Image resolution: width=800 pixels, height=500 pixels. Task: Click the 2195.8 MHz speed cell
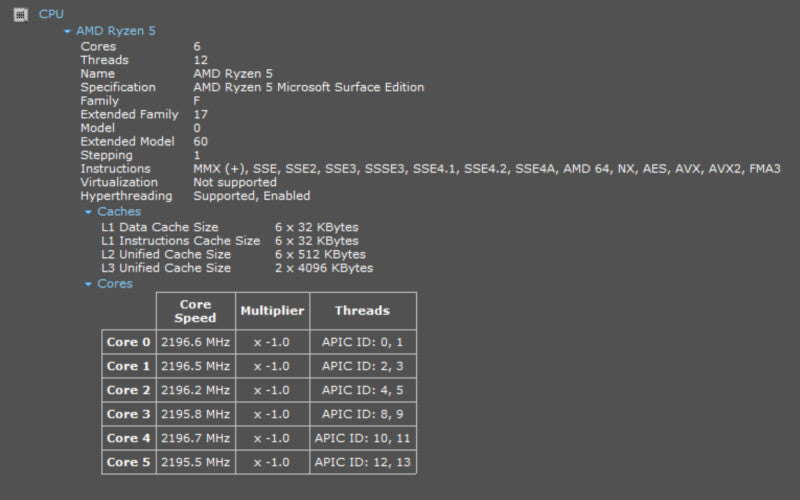(195, 414)
